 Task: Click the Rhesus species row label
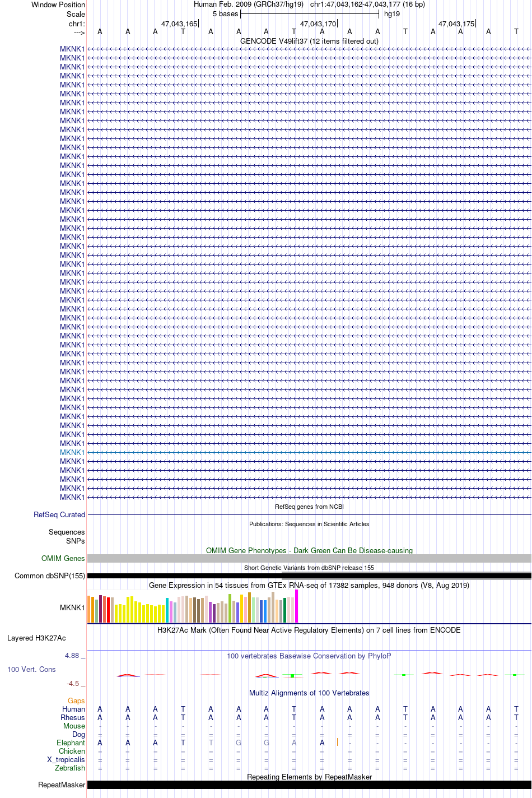coord(73,717)
